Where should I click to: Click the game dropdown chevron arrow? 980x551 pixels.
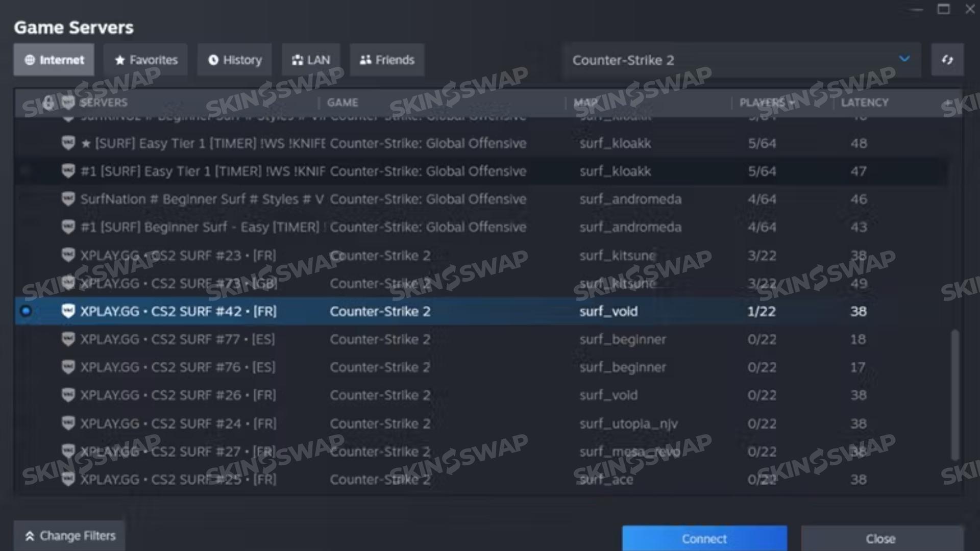(x=904, y=59)
